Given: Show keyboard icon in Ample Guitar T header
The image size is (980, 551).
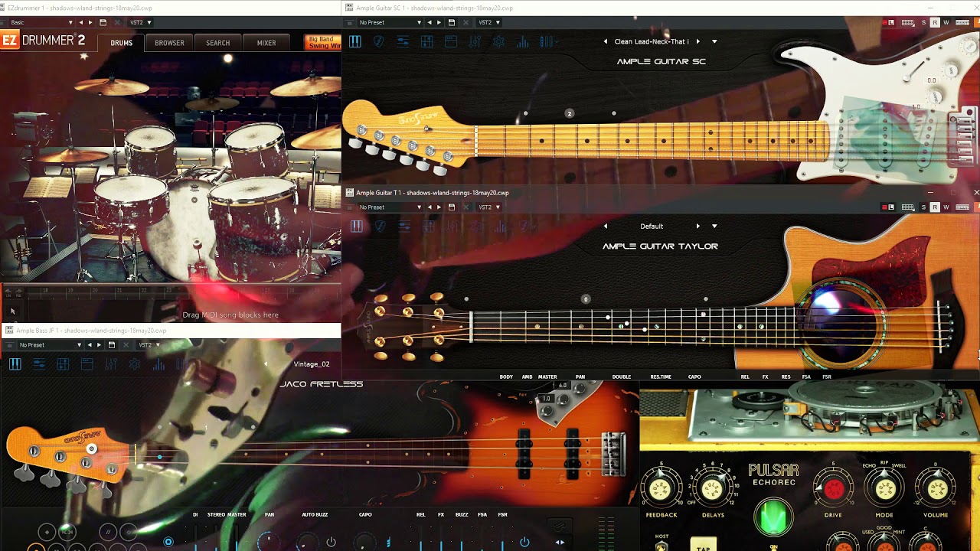Looking at the screenshot, I should point(908,207).
